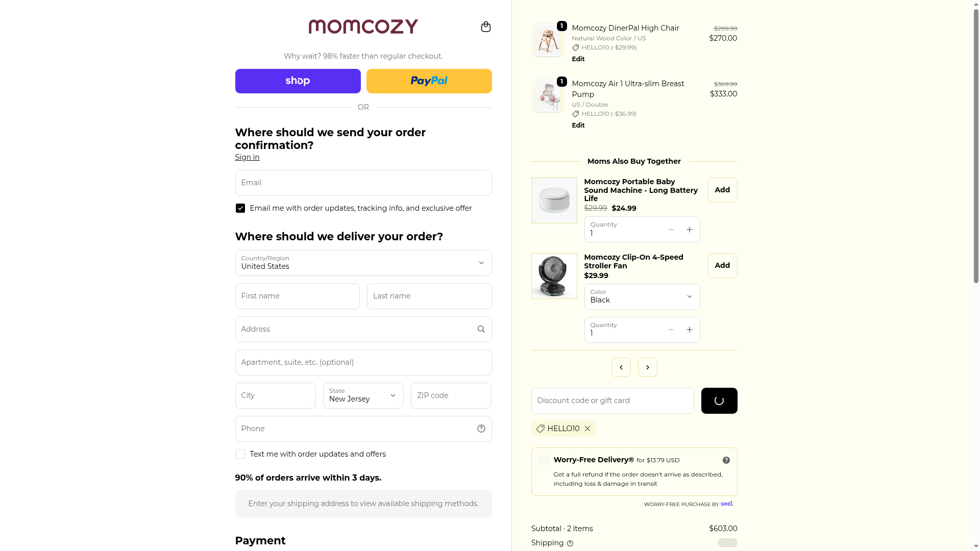Open Worry-Free Delivery help question mark

coord(726,460)
